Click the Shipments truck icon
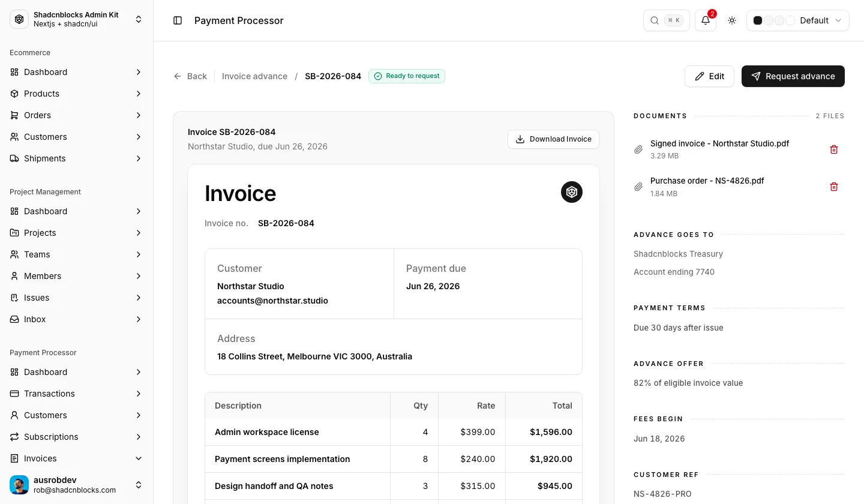This screenshot has height=504, width=864. click(14, 158)
